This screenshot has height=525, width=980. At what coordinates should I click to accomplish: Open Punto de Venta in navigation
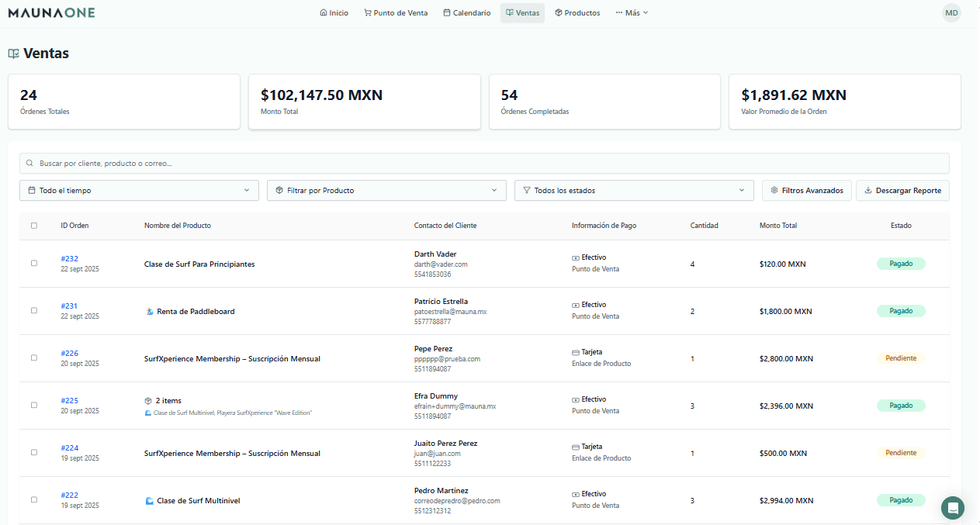coord(396,12)
